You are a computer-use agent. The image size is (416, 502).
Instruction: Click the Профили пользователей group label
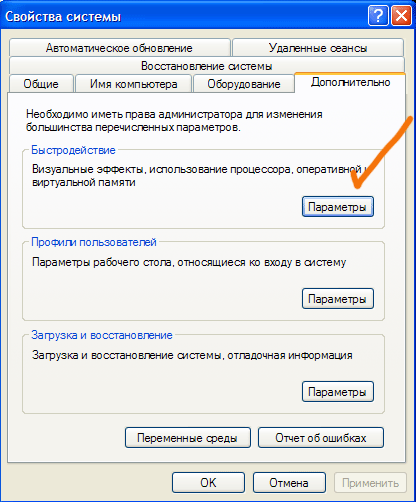[x=94, y=242]
